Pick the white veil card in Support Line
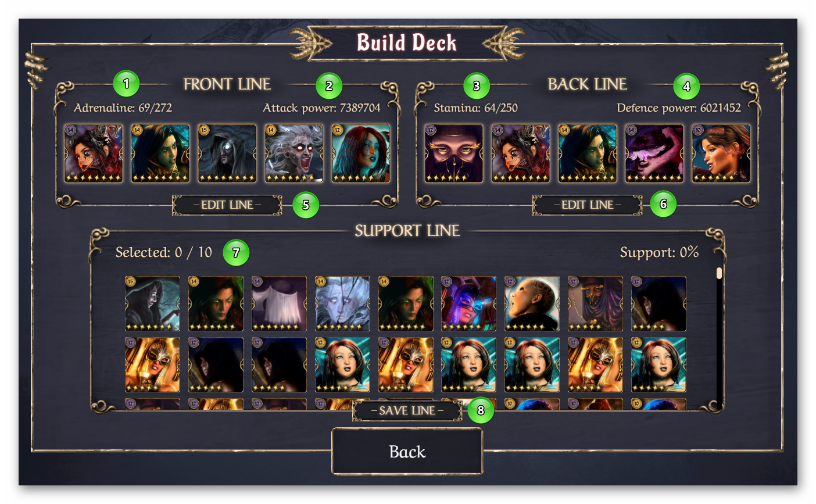Screen dimensions: 816x504 [x=279, y=303]
